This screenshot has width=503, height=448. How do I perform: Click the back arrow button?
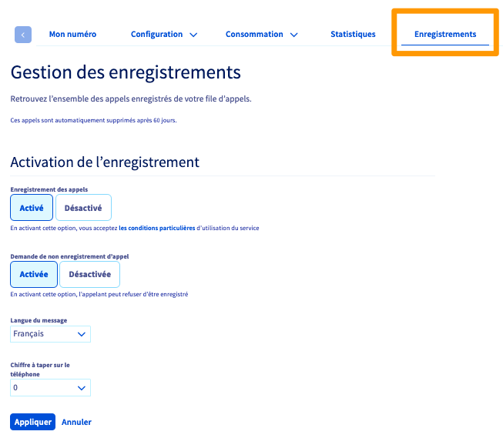point(23,35)
